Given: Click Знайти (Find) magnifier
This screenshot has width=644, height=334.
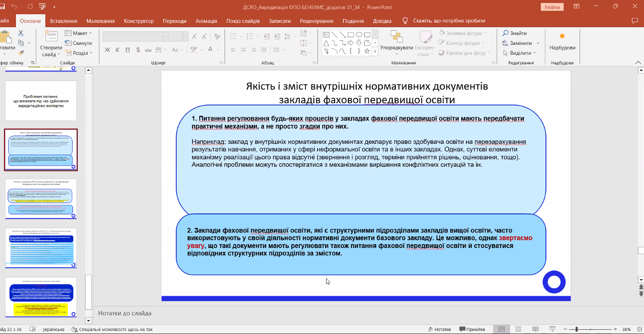Looking at the screenshot, I should tap(515, 33).
